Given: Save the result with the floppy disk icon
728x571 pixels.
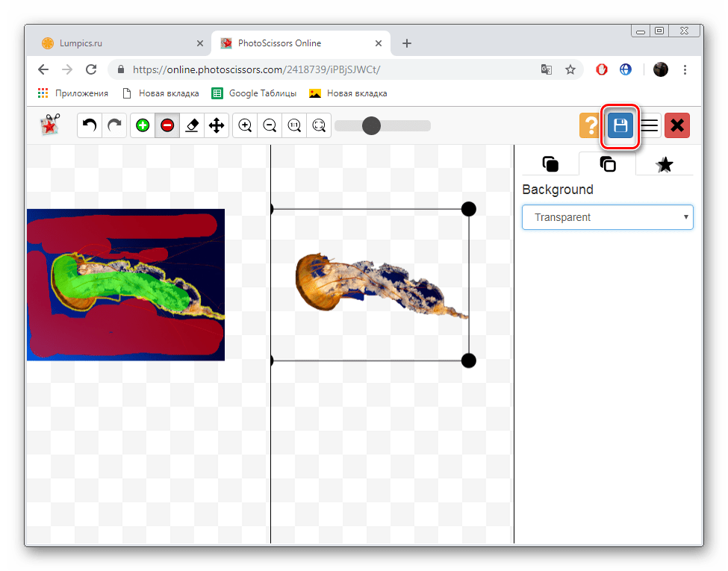Looking at the screenshot, I should click(620, 125).
